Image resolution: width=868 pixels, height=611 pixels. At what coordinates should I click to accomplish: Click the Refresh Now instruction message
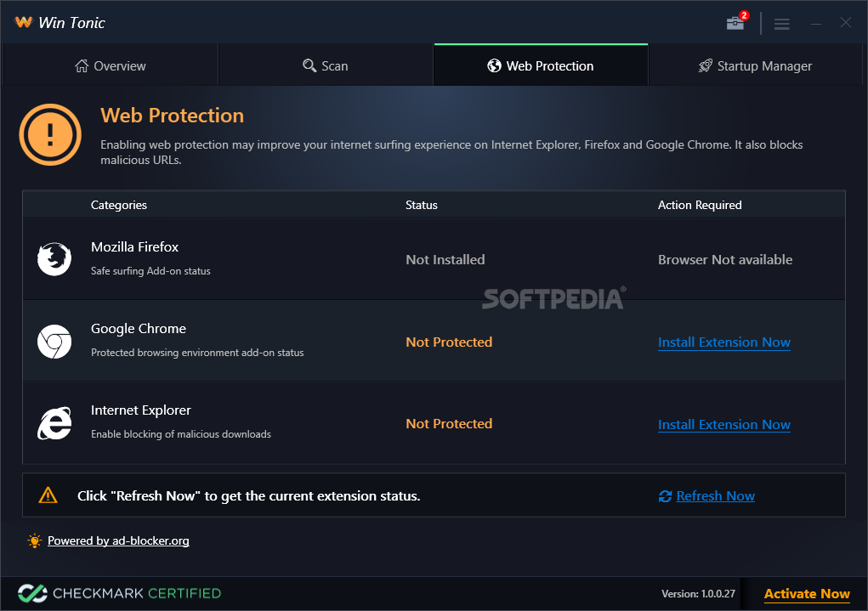tap(248, 496)
